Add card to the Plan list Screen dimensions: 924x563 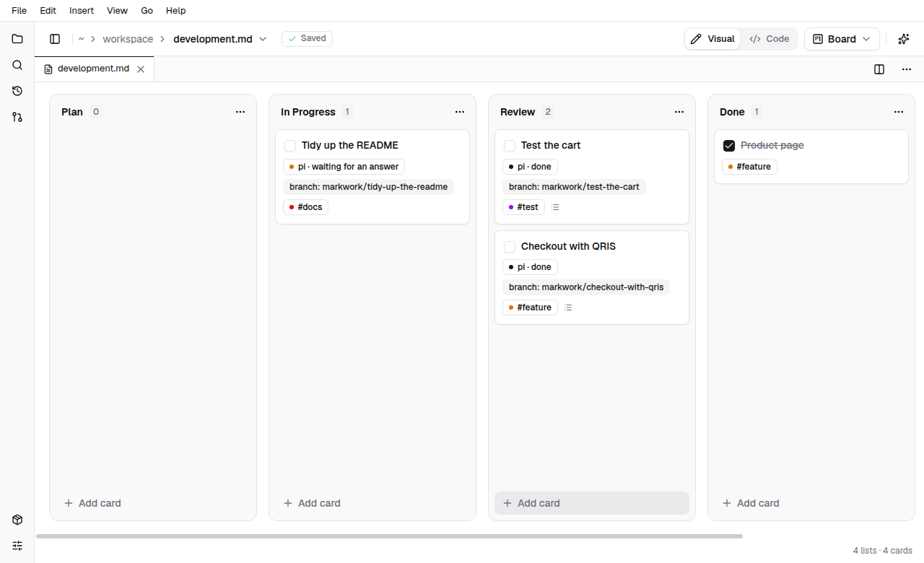click(x=153, y=503)
